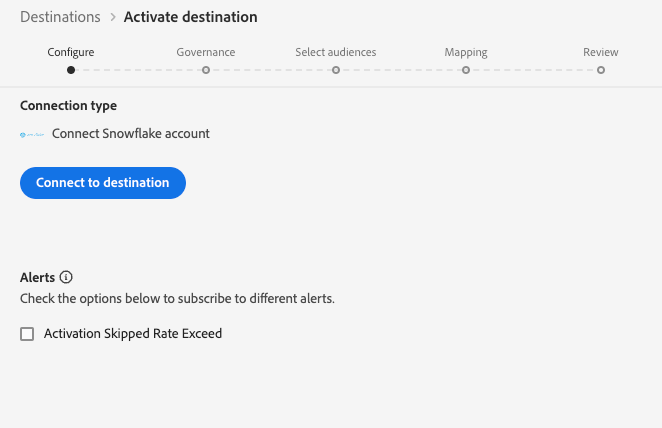Click the Snowflake logo icon
This screenshot has height=428, width=662.
33,134
